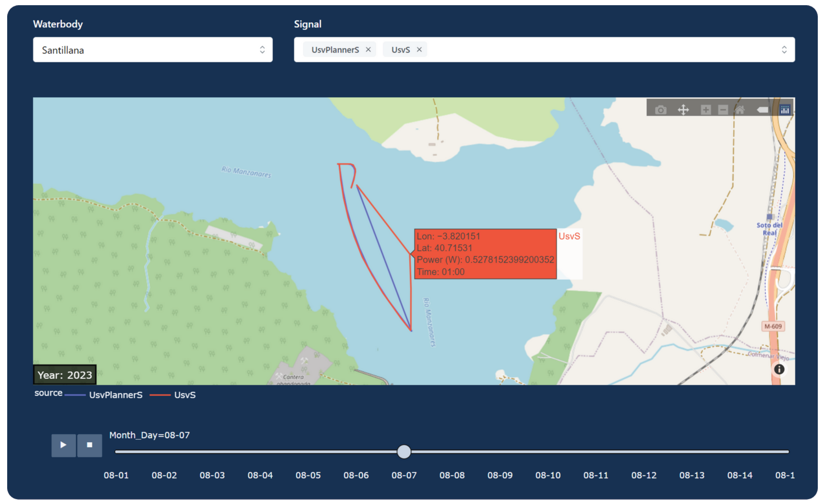Zoom in using the plus icon

pyautogui.click(x=705, y=110)
